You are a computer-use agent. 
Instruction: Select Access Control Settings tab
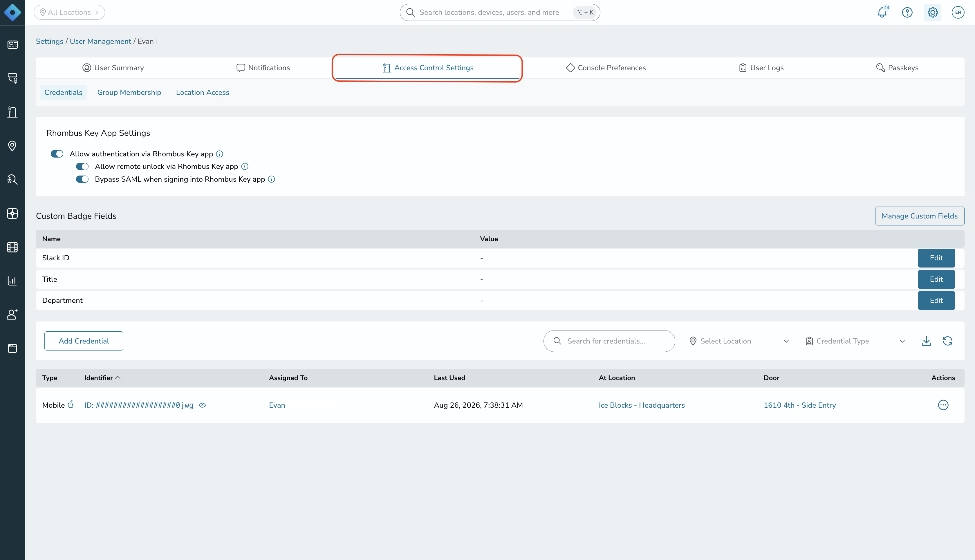(x=428, y=68)
